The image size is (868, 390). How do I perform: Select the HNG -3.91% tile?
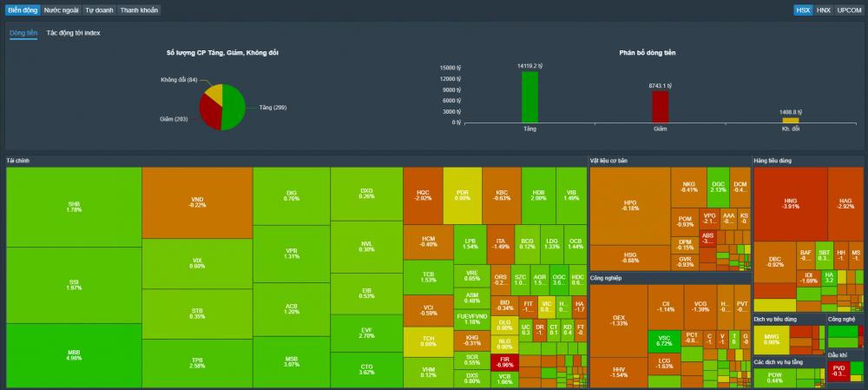pos(790,204)
